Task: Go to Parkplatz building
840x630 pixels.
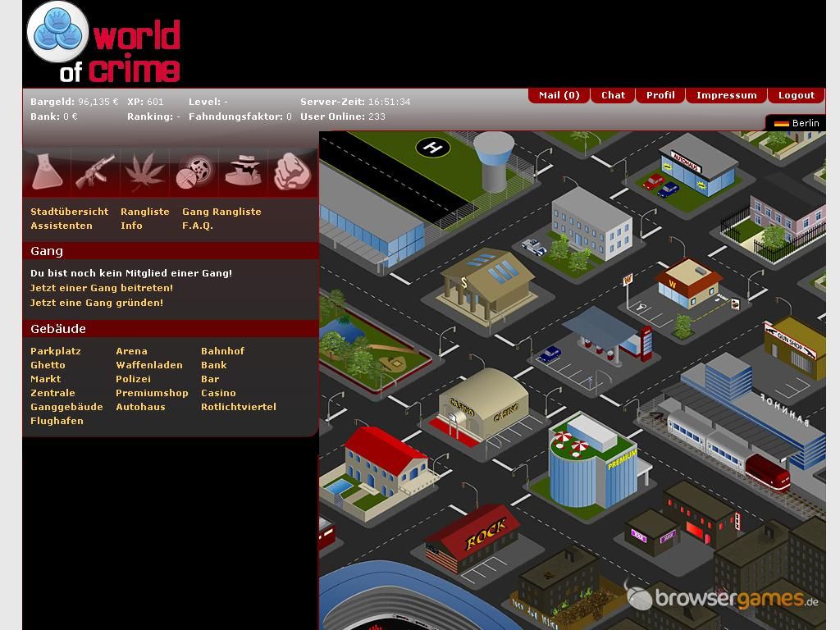Action: [x=56, y=351]
